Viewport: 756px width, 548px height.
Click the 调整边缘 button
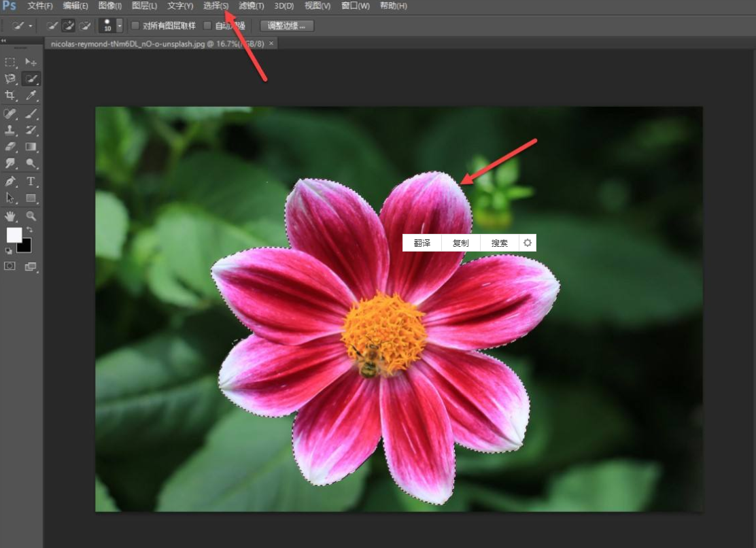click(x=287, y=26)
